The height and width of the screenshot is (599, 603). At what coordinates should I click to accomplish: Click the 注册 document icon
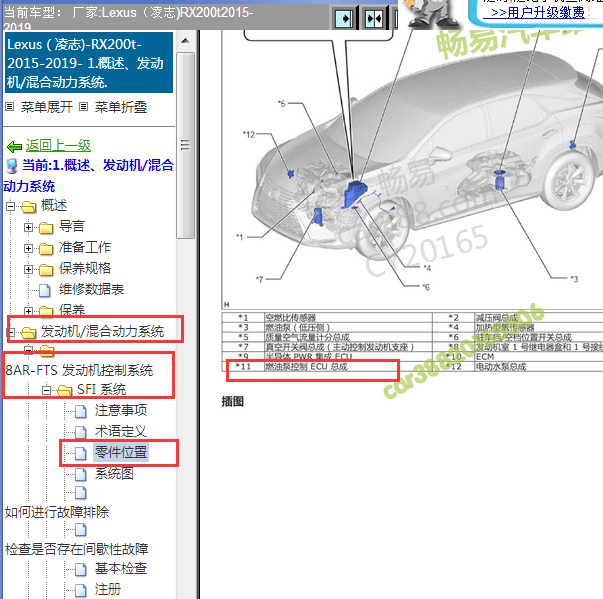pos(80,590)
